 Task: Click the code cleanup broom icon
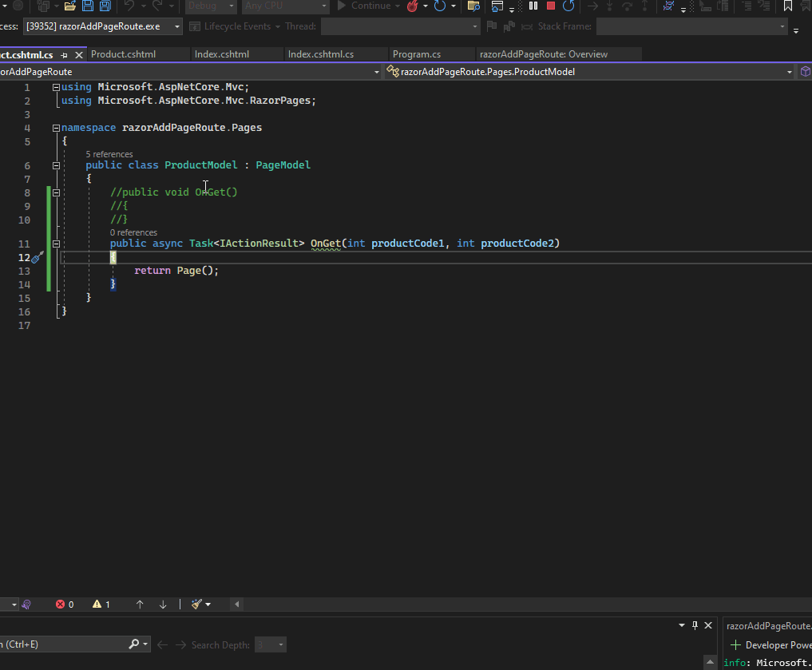pos(197,605)
